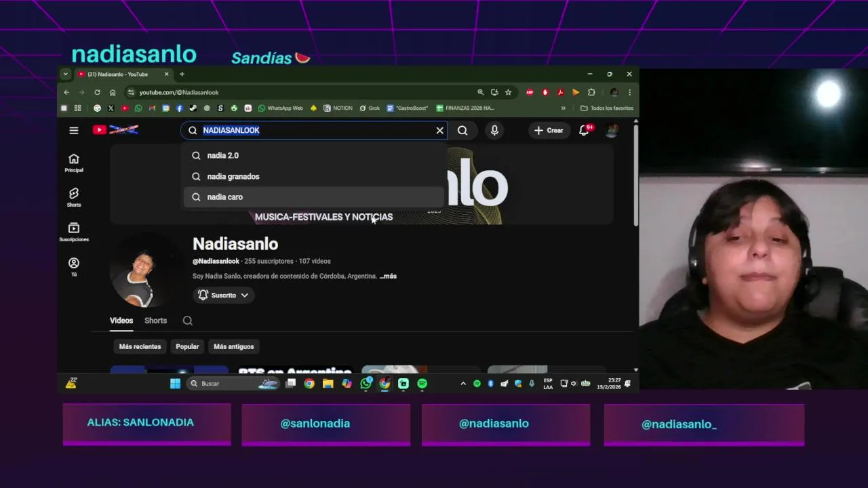Choose the 'nadia granados' suggestion
868x488 pixels.
pos(313,176)
